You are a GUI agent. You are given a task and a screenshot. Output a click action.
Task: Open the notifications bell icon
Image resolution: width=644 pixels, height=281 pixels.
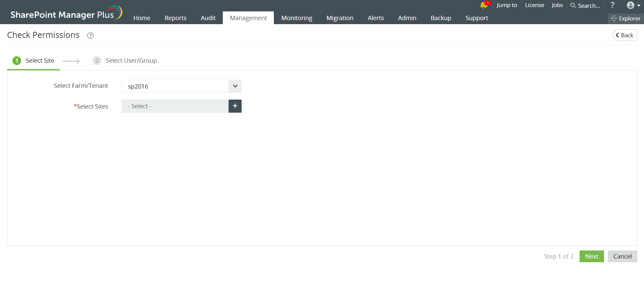(484, 5)
